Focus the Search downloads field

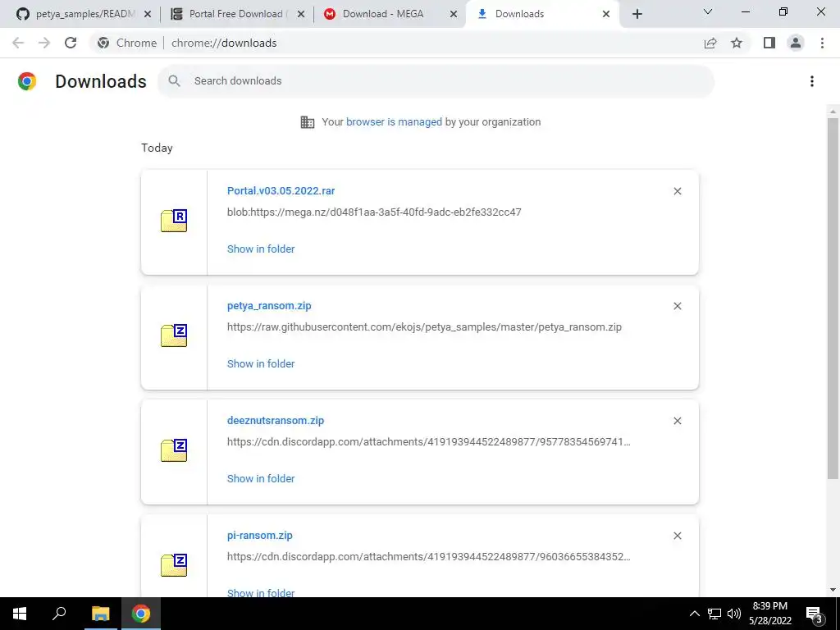click(x=436, y=81)
